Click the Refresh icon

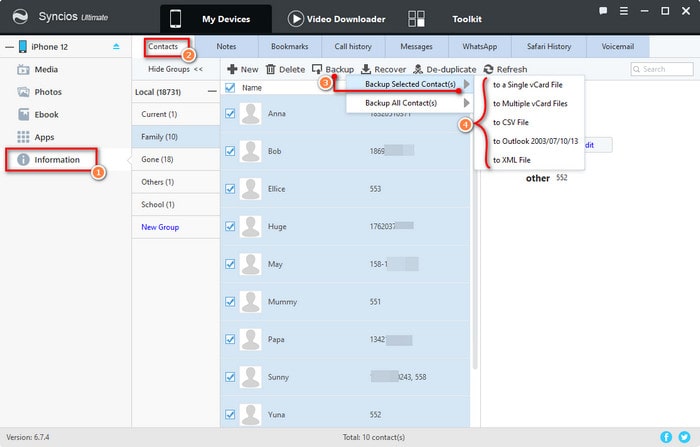pyautogui.click(x=488, y=69)
